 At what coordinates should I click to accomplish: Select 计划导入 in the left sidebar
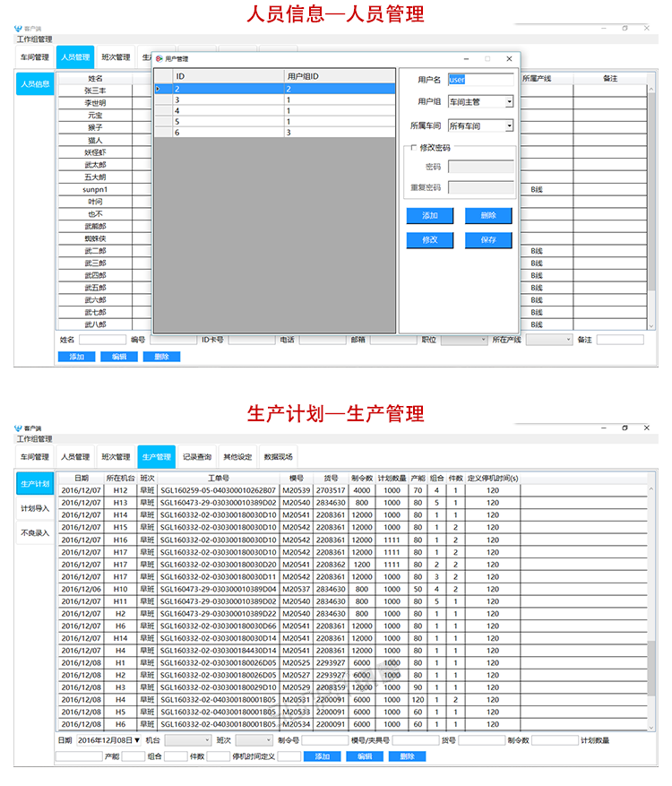click(35, 508)
